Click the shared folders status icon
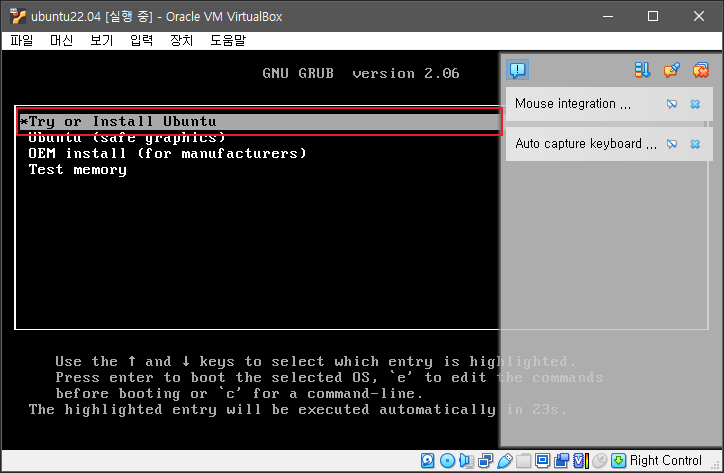The image size is (724, 473). [x=524, y=461]
